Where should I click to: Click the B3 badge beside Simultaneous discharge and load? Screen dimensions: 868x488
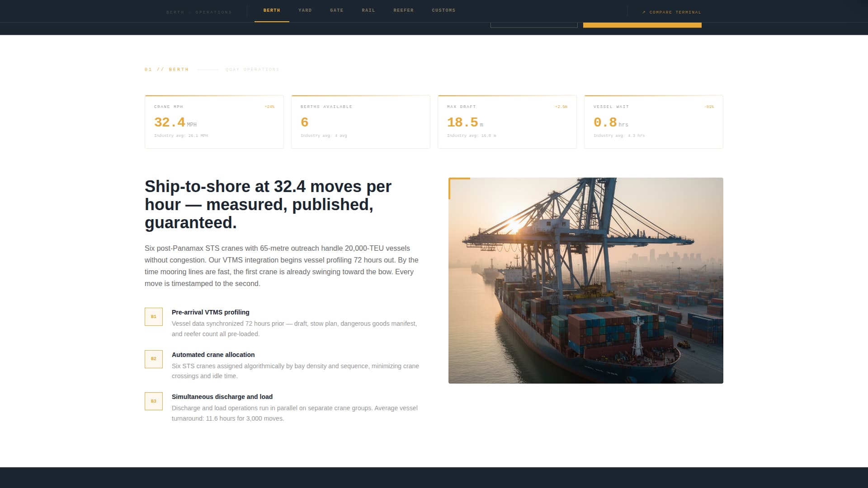coord(153,401)
